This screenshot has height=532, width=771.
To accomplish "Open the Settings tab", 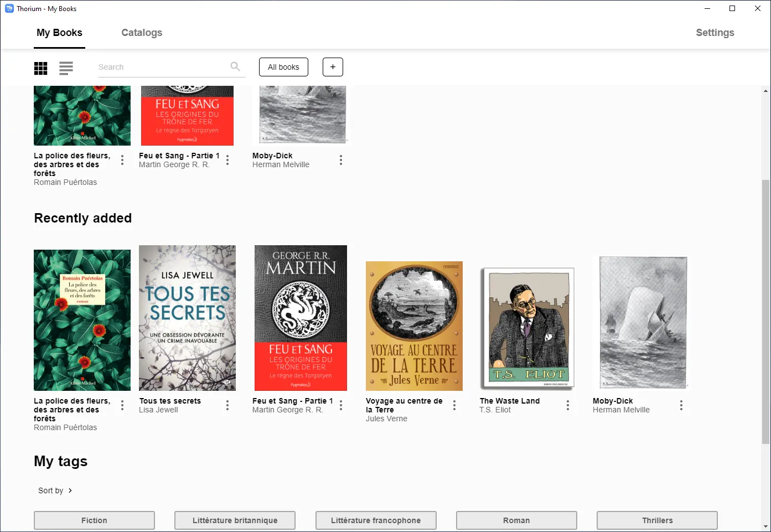I will [715, 33].
